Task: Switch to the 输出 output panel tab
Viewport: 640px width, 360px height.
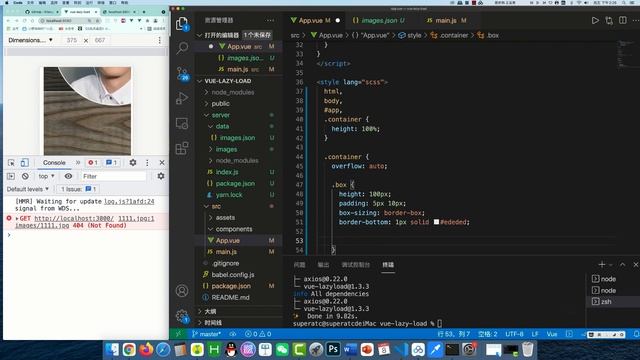Action: pos(323,265)
